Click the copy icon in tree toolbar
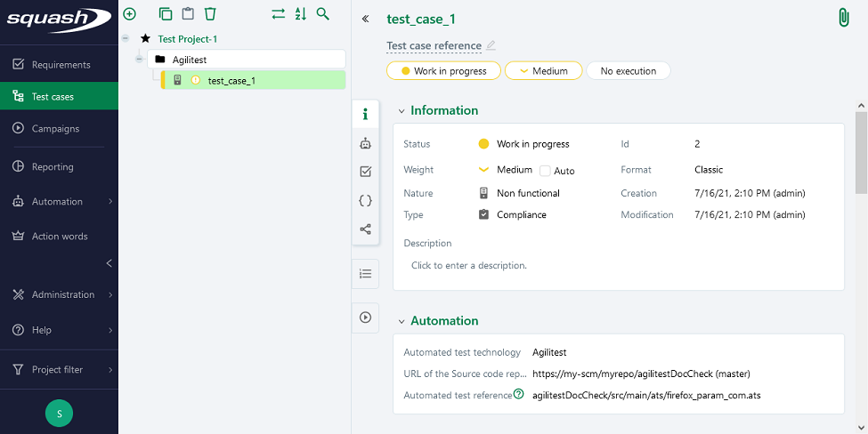Viewport: 868px width, 434px height. (x=166, y=14)
